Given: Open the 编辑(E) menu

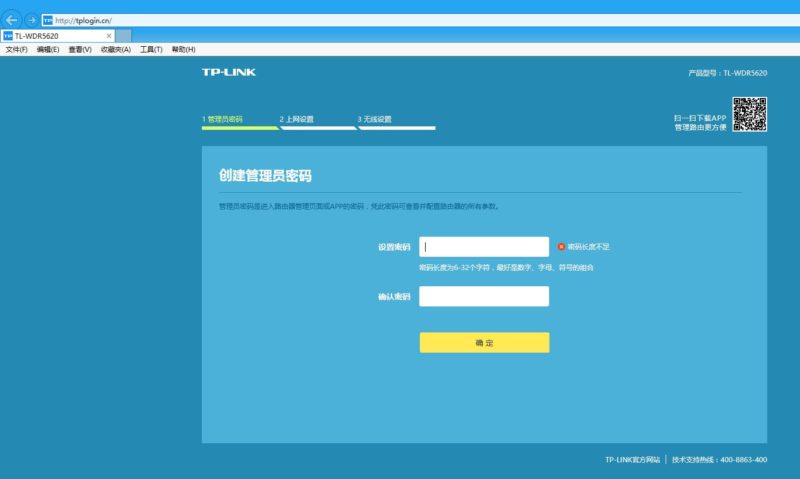Looking at the screenshot, I should pos(48,49).
